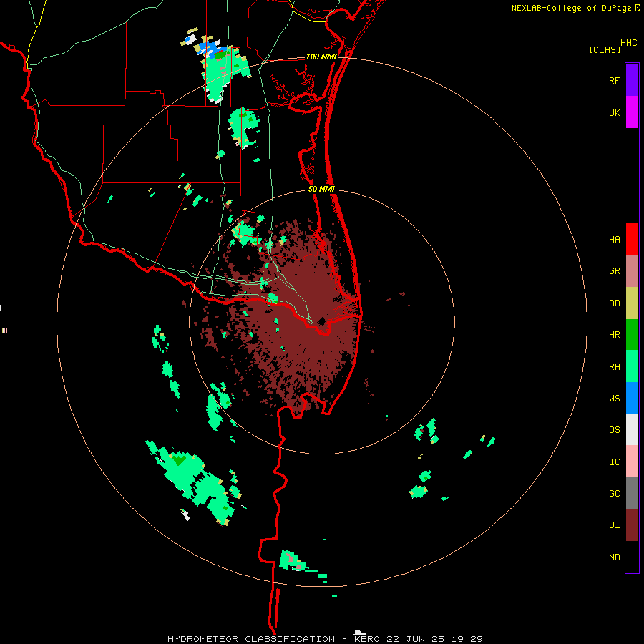Image resolution: width=644 pixels, height=644 pixels.
Task: Click the "BD" legend label
Action: (x=614, y=303)
